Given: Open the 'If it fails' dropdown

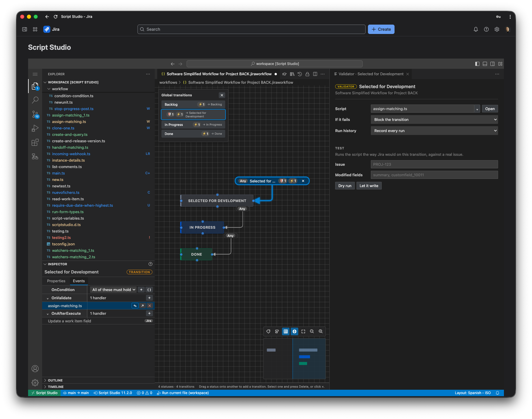Looking at the screenshot, I should pyautogui.click(x=434, y=119).
